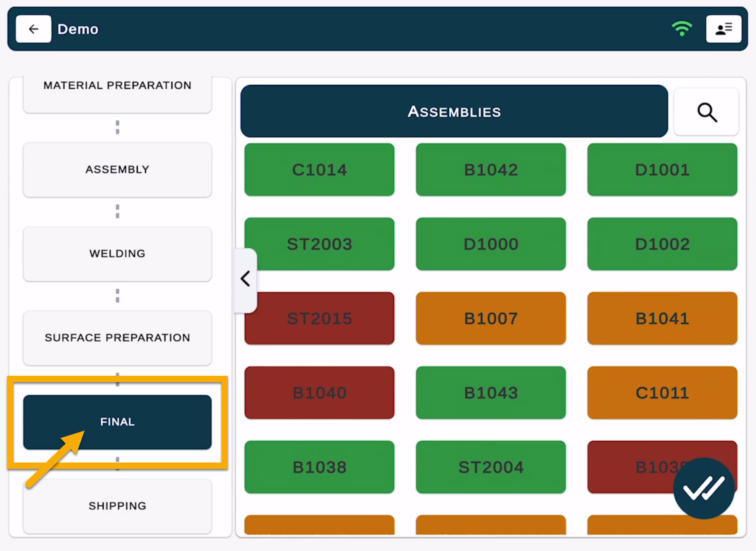The image size is (756, 551).
Task: Open the Surface Preparation station
Action: [117, 338]
